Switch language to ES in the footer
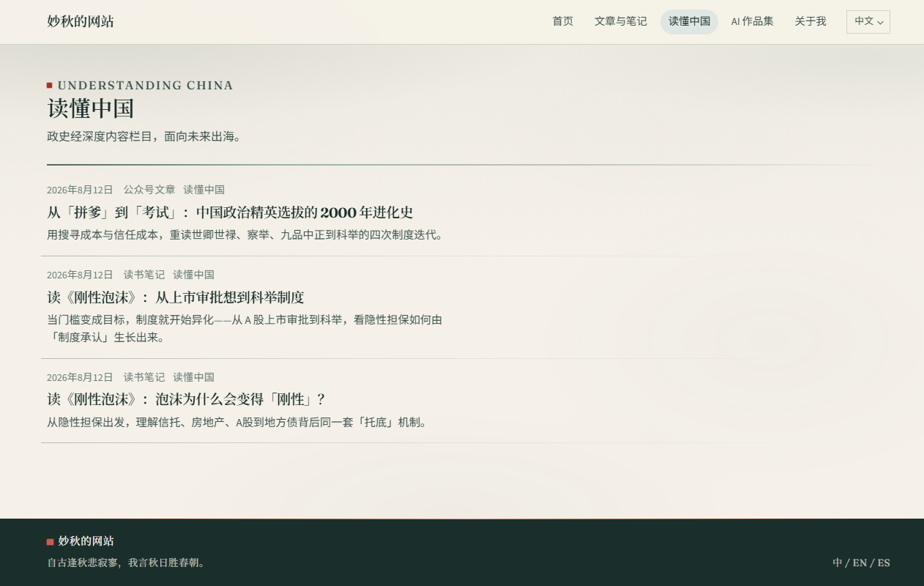The width and height of the screenshot is (924, 586). tap(884, 563)
